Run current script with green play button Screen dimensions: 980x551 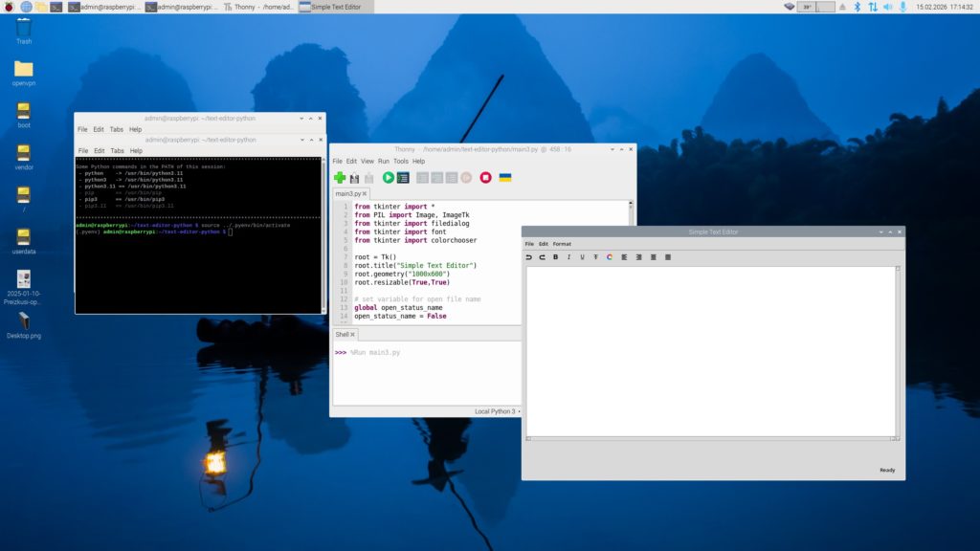click(389, 177)
